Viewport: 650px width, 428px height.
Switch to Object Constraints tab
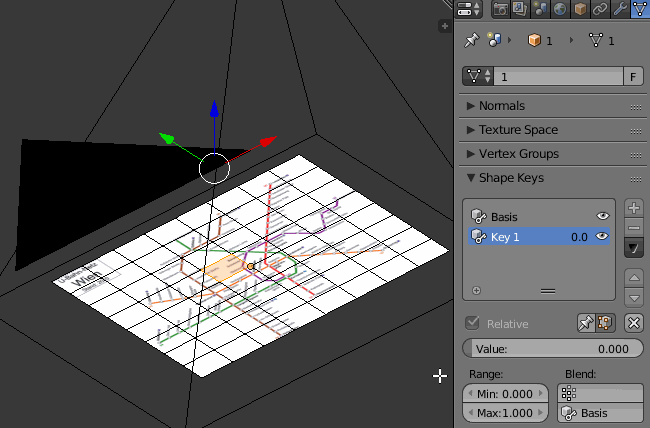(600, 9)
